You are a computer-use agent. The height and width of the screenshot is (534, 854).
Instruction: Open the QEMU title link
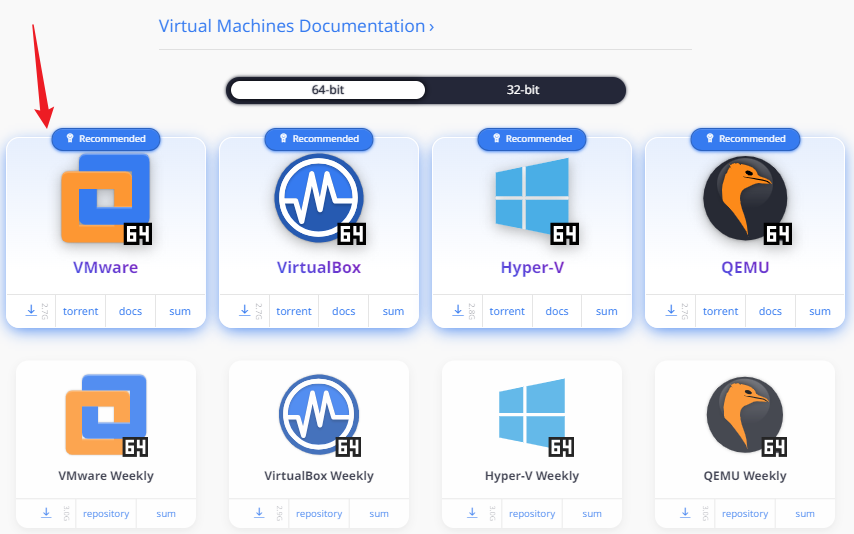click(745, 268)
